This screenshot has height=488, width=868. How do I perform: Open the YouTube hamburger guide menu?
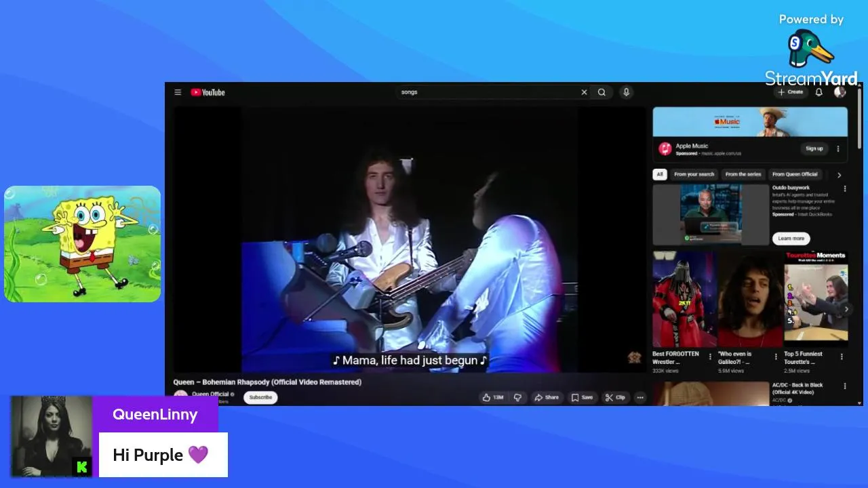click(178, 92)
